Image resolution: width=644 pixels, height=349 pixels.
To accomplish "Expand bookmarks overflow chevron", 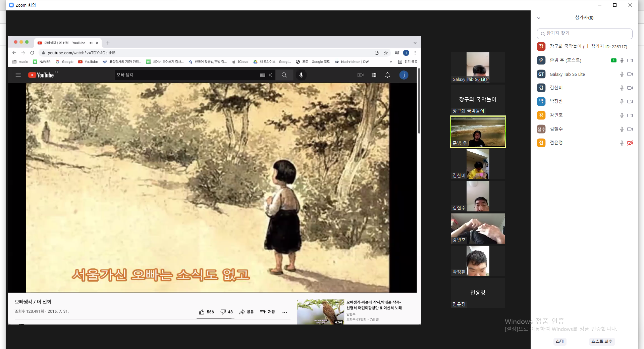I will (x=391, y=62).
